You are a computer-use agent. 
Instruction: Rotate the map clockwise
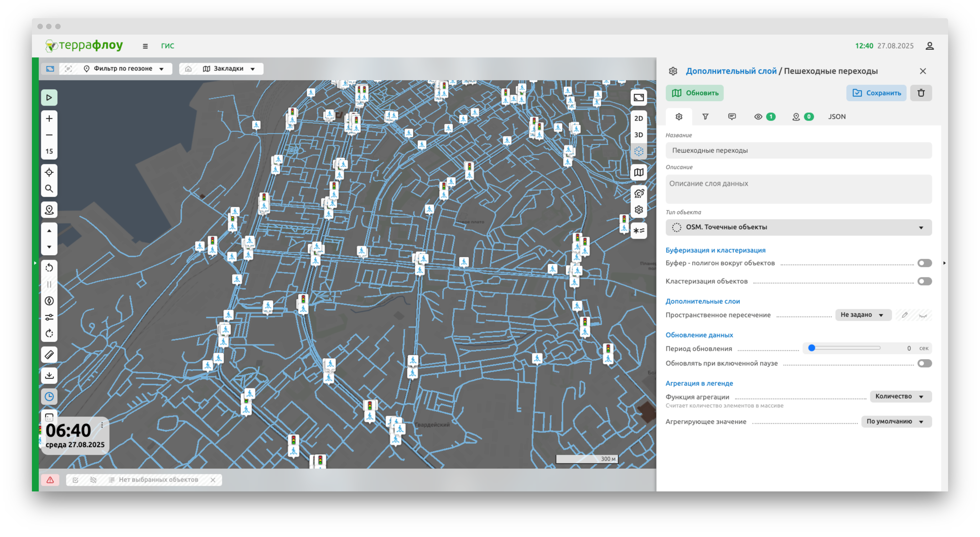pyautogui.click(x=49, y=333)
